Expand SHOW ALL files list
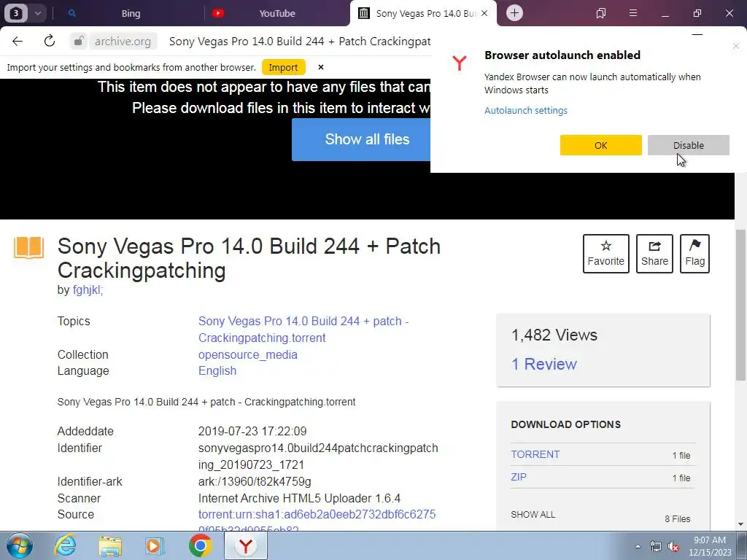The height and width of the screenshot is (560, 747). (533, 515)
